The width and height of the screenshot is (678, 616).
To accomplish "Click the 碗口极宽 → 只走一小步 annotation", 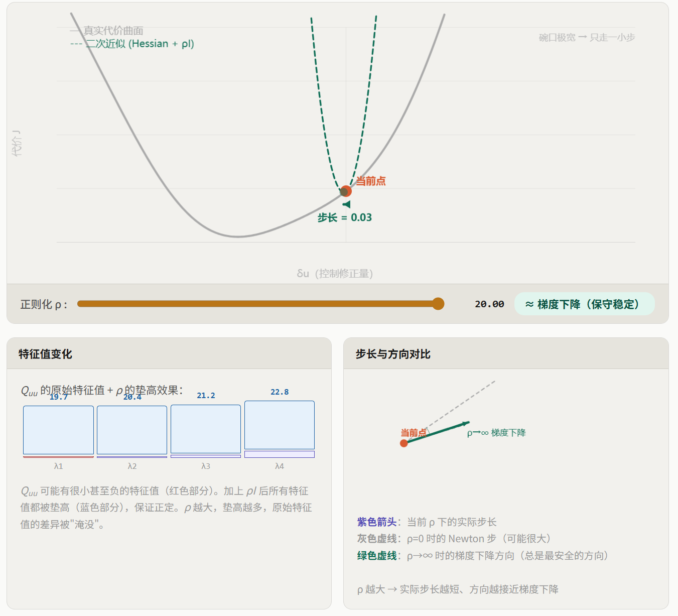I will click(587, 38).
